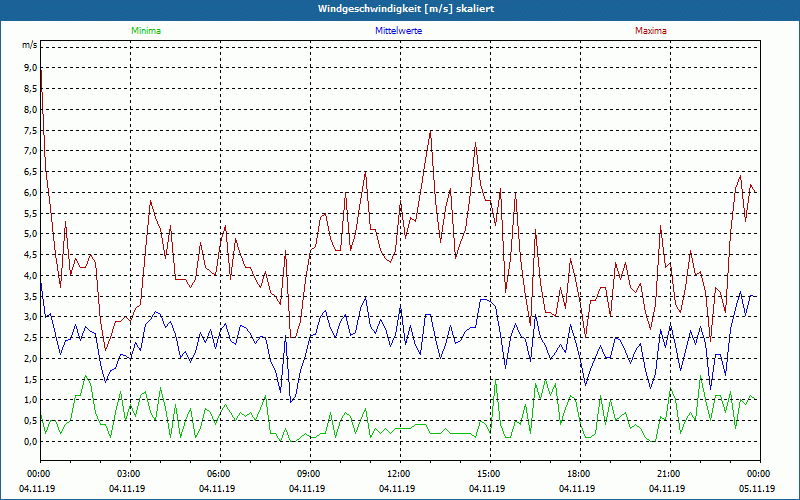The width and height of the screenshot is (800, 500).
Task: Click the 8,5 y-axis label
Action: coord(31,89)
